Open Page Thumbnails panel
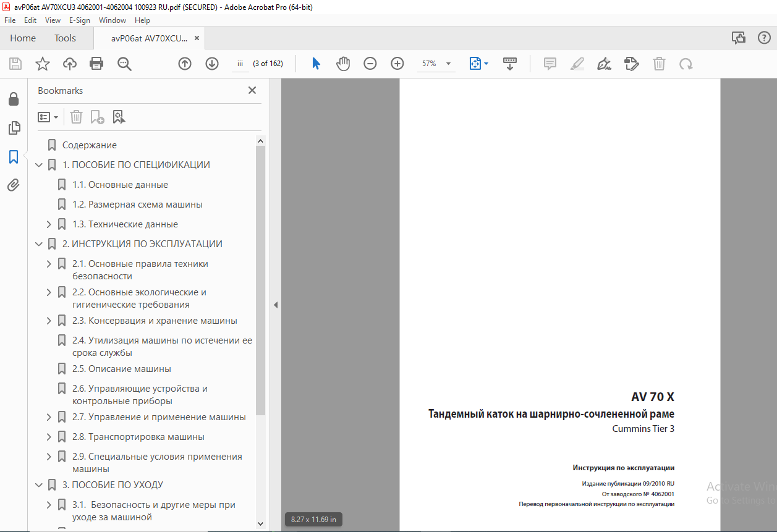This screenshot has width=777, height=532. [x=14, y=128]
